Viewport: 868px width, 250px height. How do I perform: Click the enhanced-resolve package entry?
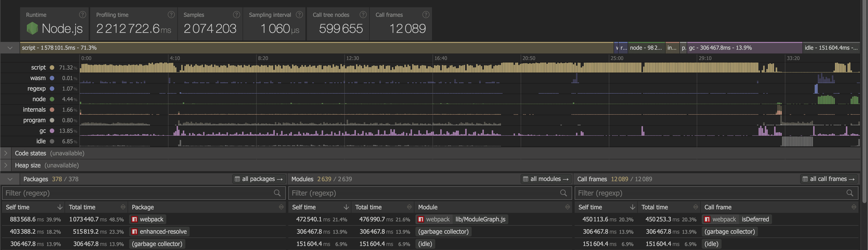(159, 231)
